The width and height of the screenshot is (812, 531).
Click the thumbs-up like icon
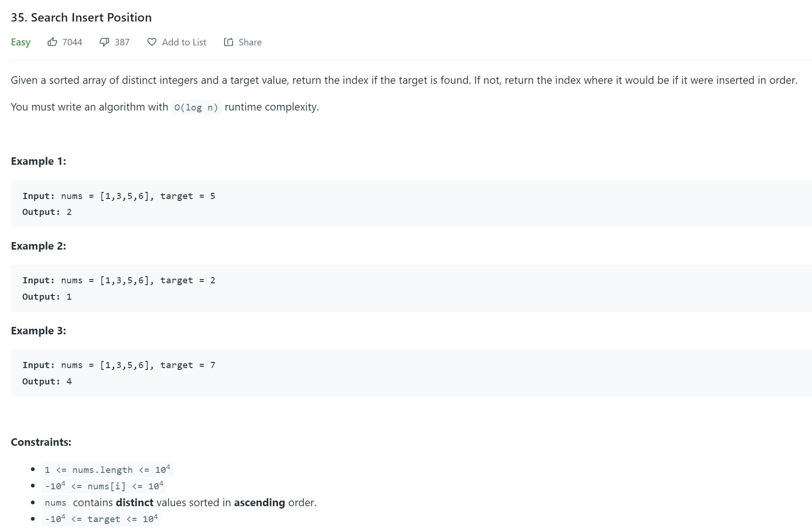[x=52, y=42]
